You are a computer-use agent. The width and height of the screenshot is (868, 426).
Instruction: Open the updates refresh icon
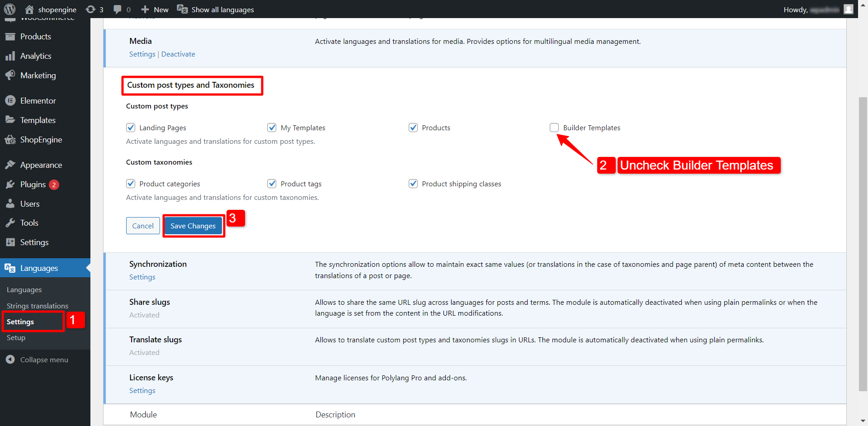click(x=90, y=9)
